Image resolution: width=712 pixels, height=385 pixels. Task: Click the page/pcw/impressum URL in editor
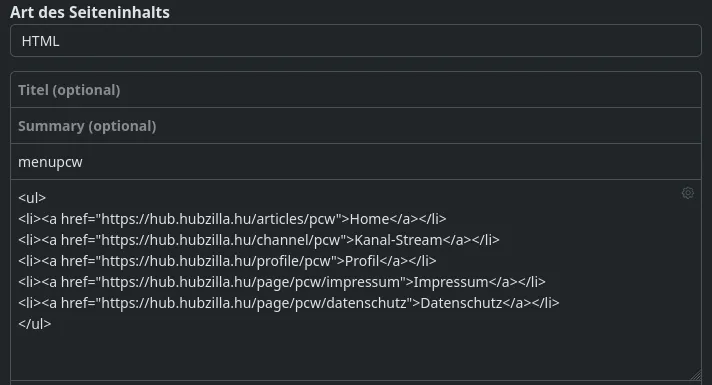point(252,281)
